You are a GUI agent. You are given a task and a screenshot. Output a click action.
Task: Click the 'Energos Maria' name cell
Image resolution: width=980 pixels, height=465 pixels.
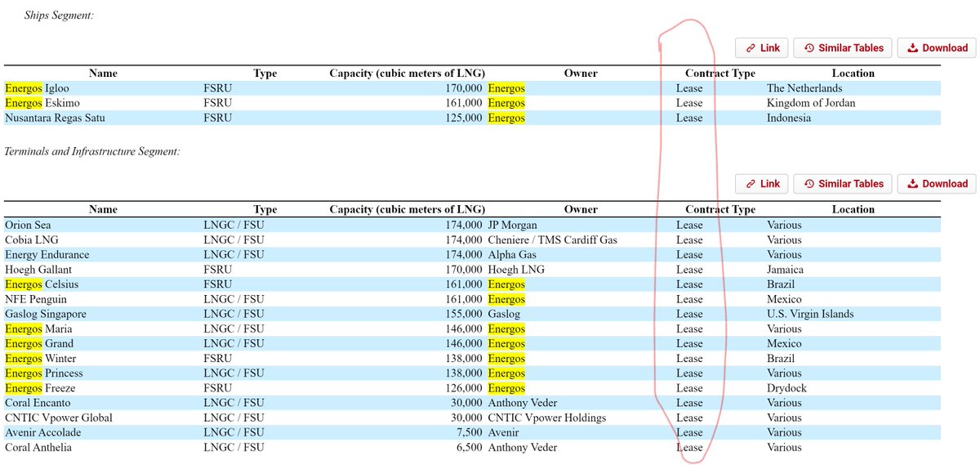point(38,329)
